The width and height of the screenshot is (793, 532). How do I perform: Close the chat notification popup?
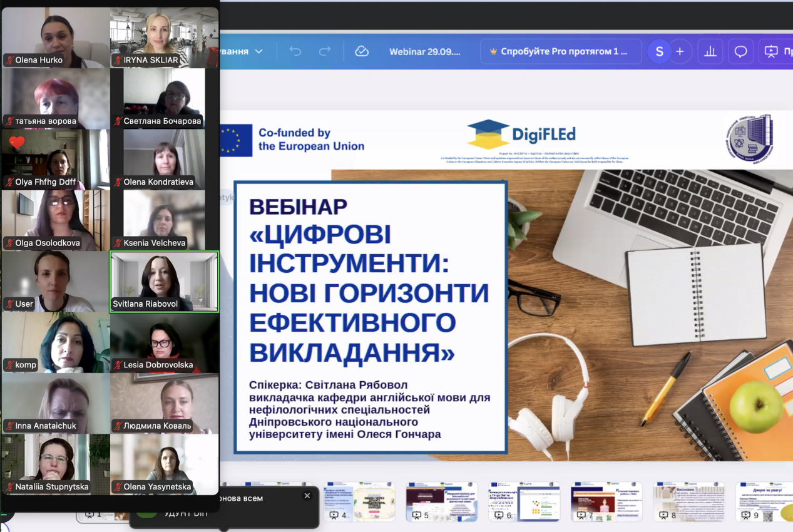click(x=307, y=496)
